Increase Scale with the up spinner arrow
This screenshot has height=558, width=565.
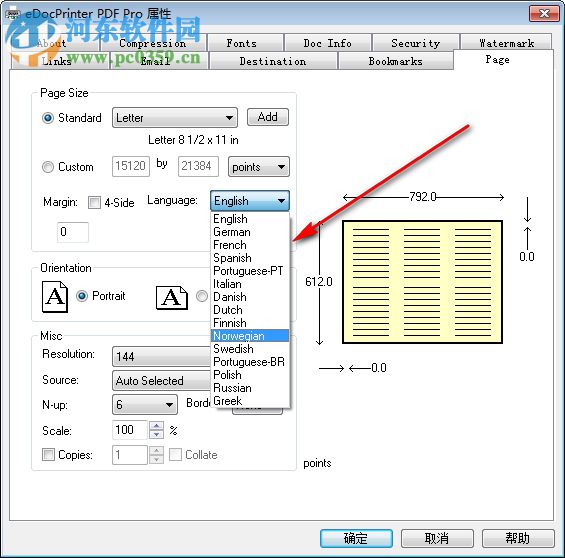click(x=156, y=426)
